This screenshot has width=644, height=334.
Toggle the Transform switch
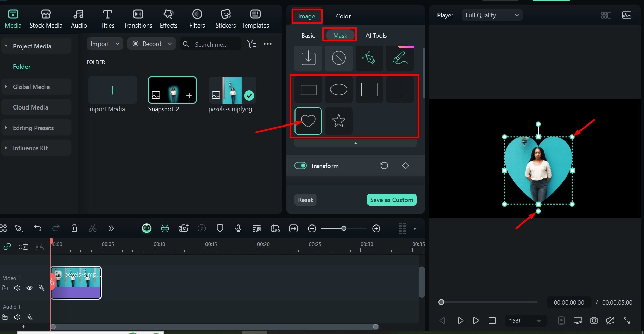pos(301,166)
